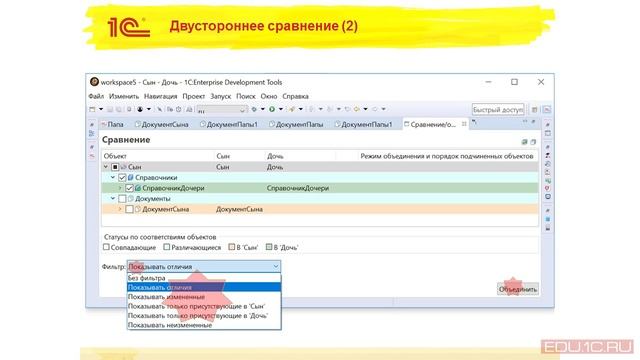Click the yellow back-navigation toolbar icon
The width and height of the screenshot is (640, 360).
point(356,109)
